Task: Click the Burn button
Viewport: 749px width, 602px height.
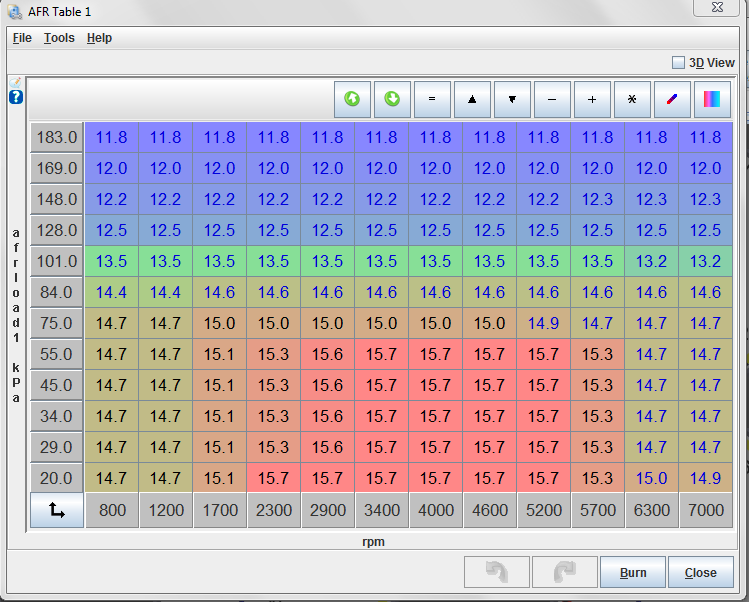Action: point(633,572)
